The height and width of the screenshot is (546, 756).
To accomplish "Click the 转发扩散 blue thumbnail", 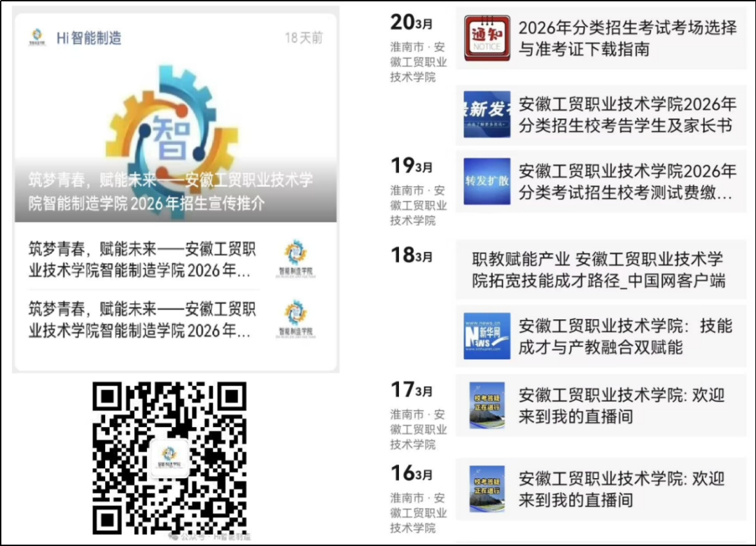I will [x=487, y=181].
